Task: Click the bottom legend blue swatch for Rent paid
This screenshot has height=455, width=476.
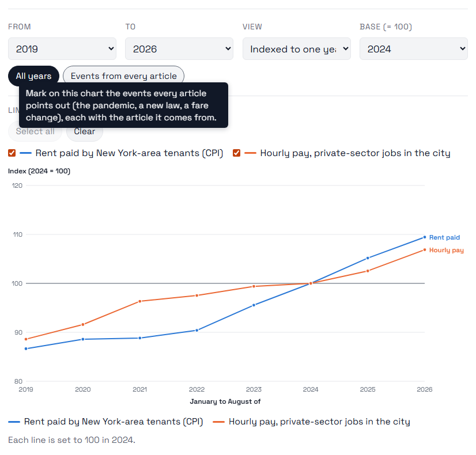Action: click(14, 422)
